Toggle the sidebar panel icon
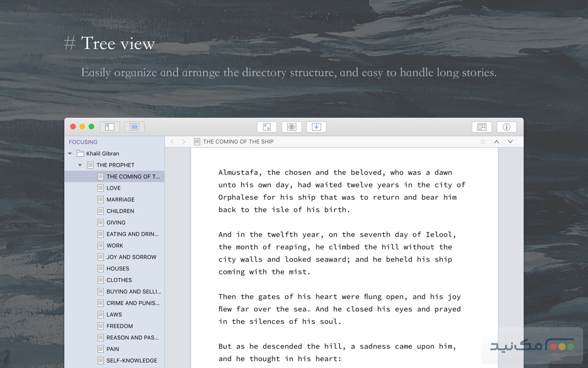This screenshot has height=368, width=588. 110,127
